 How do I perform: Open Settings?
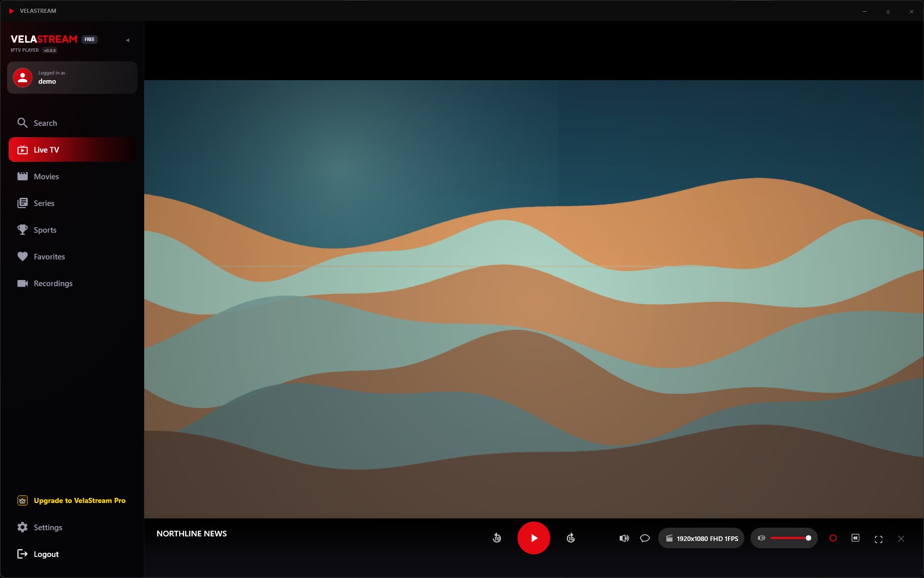[x=72, y=527]
